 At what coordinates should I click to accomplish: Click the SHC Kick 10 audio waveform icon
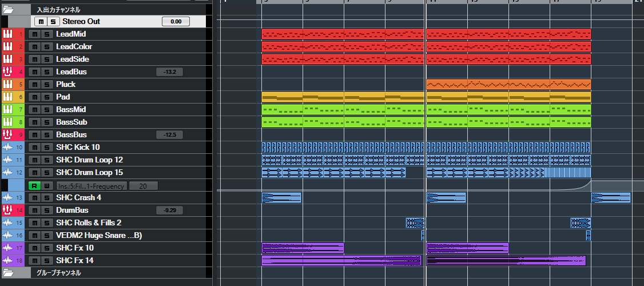(7, 147)
